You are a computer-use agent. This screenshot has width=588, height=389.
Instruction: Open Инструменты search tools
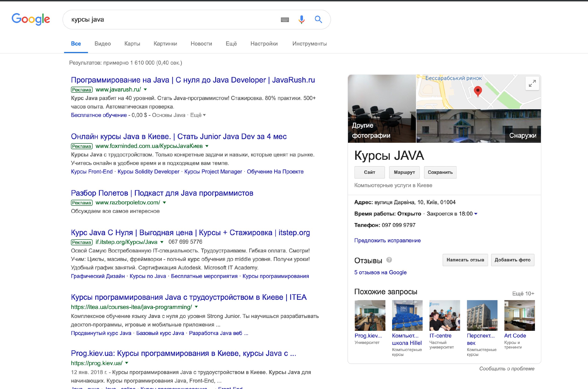pyautogui.click(x=309, y=44)
